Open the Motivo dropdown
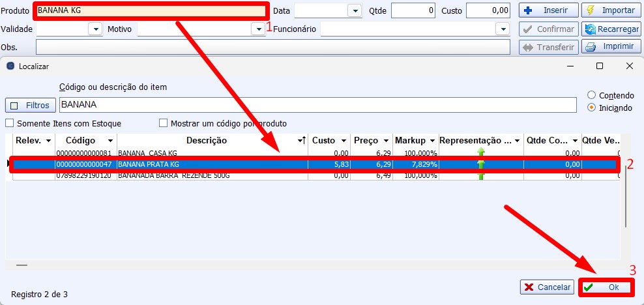 coord(258,29)
